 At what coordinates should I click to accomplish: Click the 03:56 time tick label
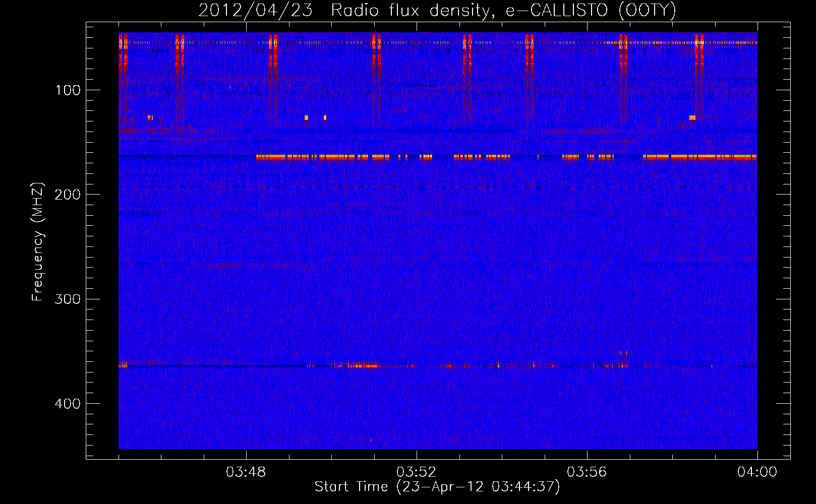tap(587, 472)
